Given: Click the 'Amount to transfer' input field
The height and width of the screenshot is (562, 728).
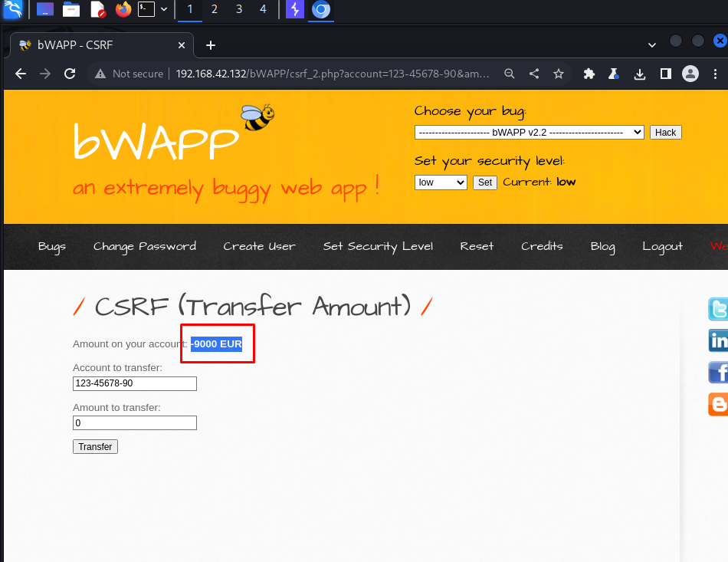Looking at the screenshot, I should pos(135,422).
